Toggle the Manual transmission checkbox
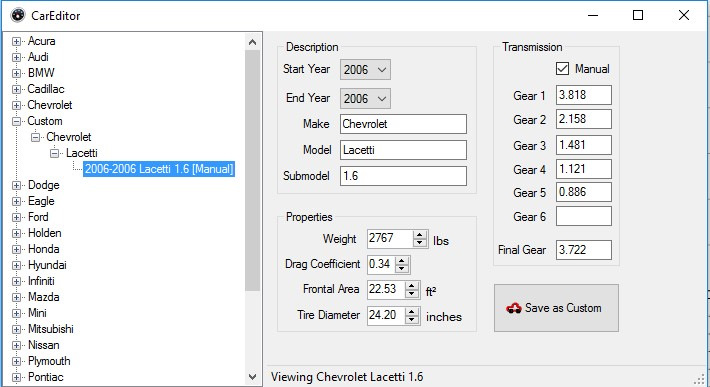This screenshot has height=387, width=710. [x=562, y=69]
